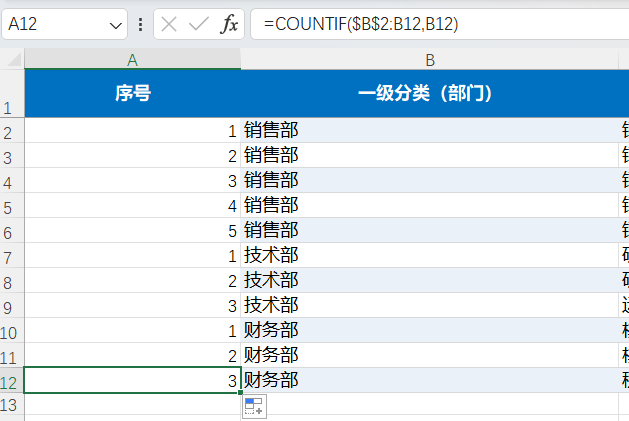Viewport: 629px width, 421px height.
Task: Select 销售部 in cell B4
Action: coord(430,180)
